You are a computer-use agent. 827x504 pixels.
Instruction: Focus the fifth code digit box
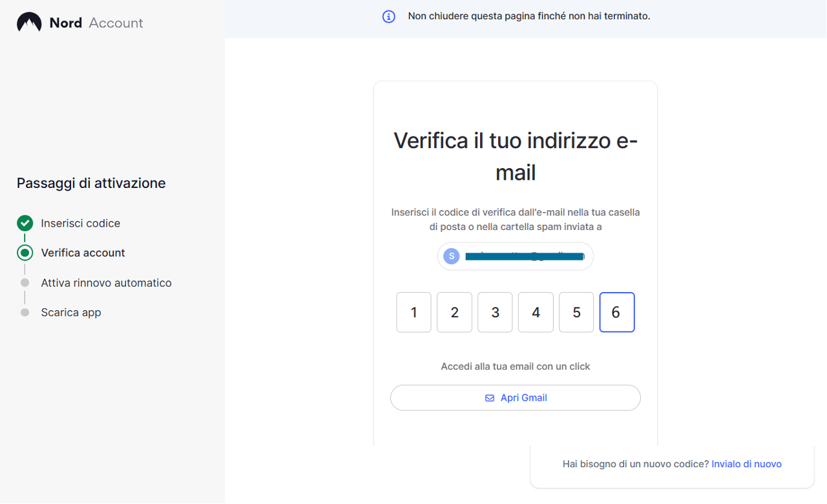[x=576, y=313]
